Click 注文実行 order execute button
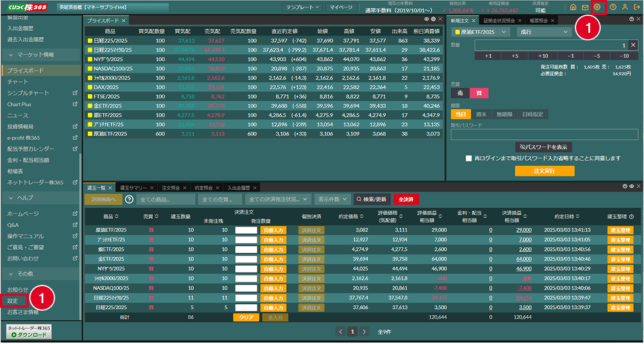Viewport: 644px width, 344px height. pyautogui.click(x=544, y=171)
